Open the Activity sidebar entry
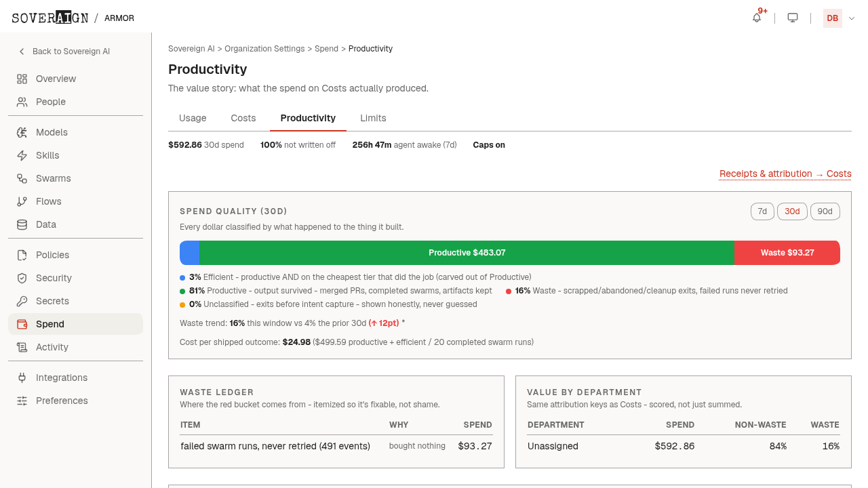This screenshot has width=868, height=488. pyautogui.click(x=75, y=347)
